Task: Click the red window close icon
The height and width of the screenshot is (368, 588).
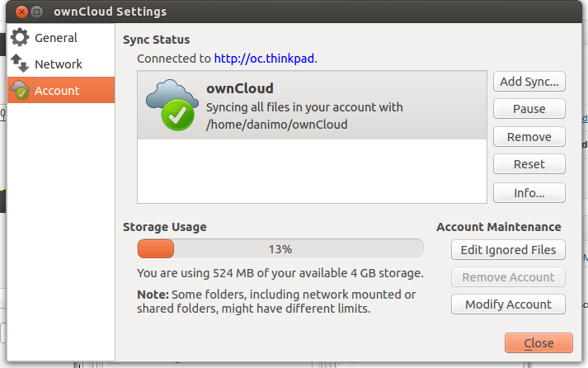Action: pos(21,12)
